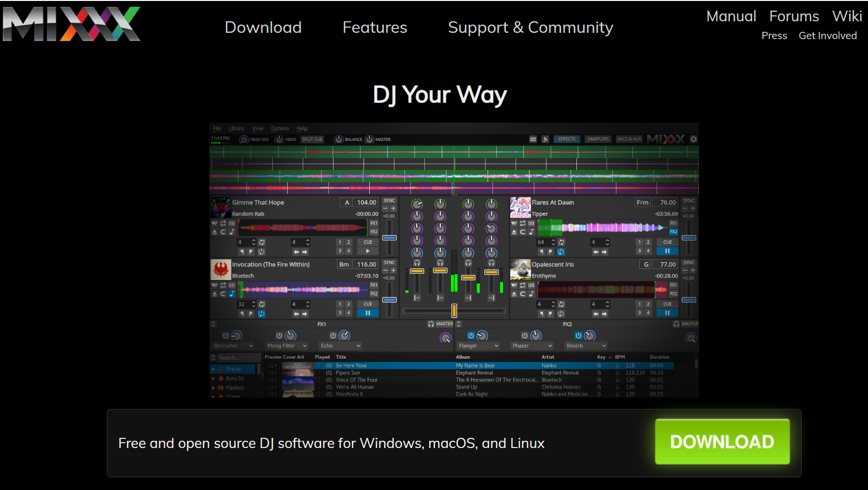The image size is (868, 490).
Task: Toggle repeat on the Gimme That Hope deck
Action: pos(223,224)
